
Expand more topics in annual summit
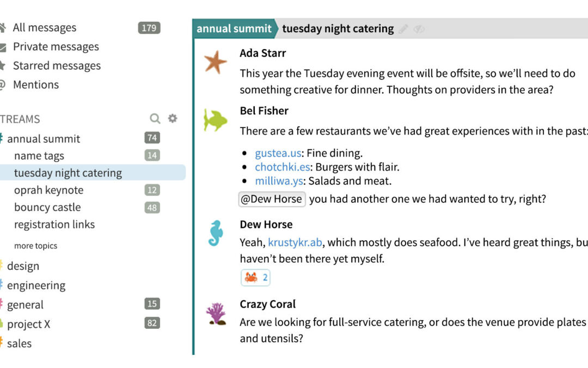(x=35, y=246)
